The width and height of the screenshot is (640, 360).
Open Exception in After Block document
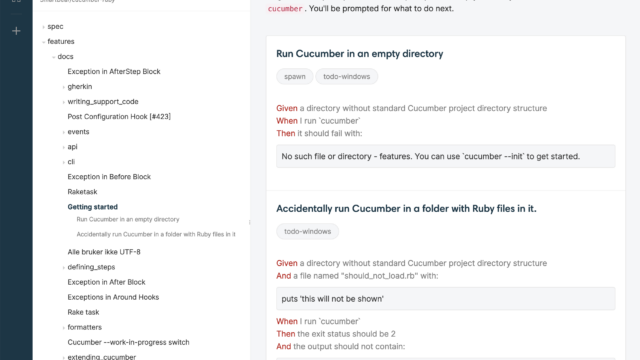click(106, 282)
